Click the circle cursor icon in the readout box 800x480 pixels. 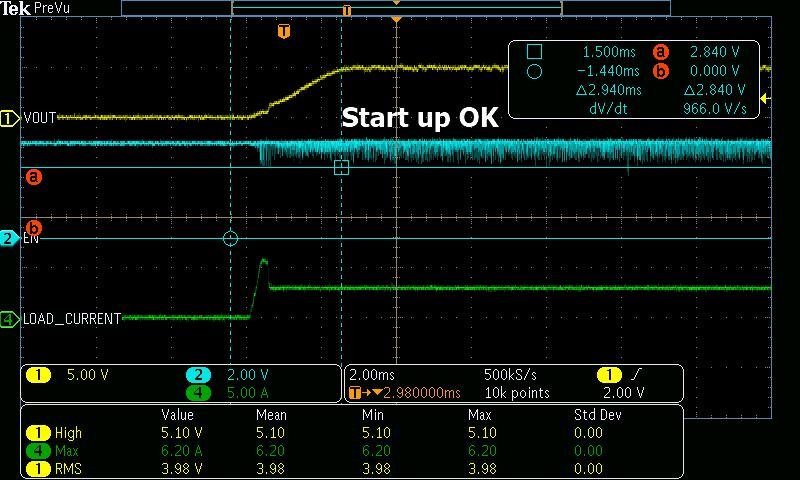click(534, 71)
